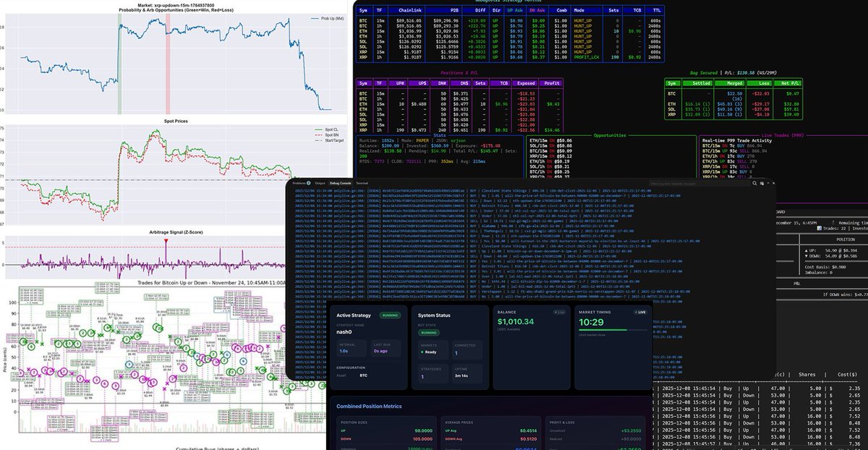The height and width of the screenshot is (450, 868).
Task: Open the Terminal tab
Action: coord(362,183)
